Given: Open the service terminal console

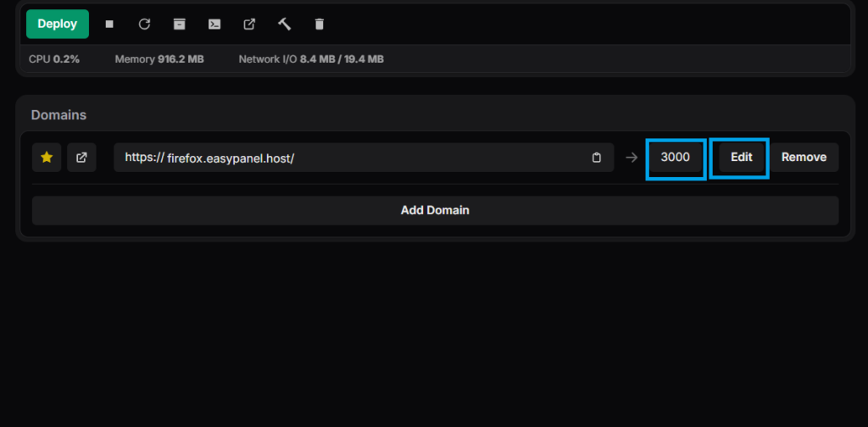Looking at the screenshot, I should [214, 25].
